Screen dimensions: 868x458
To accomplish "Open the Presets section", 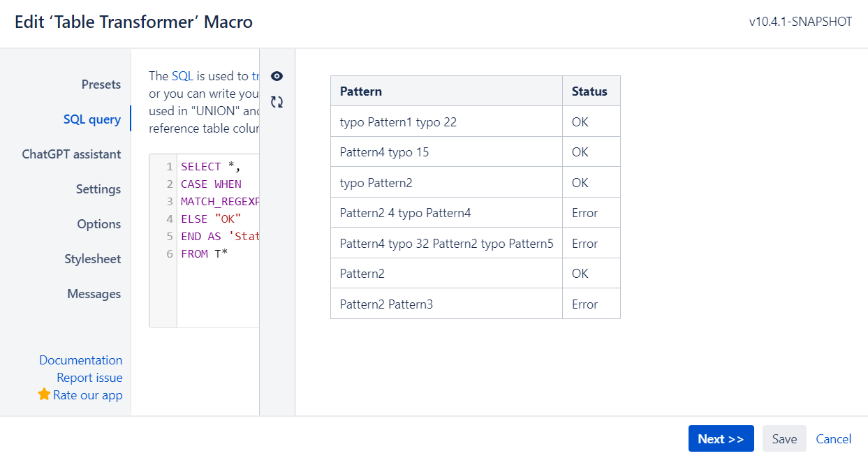I will click(101, 84).
